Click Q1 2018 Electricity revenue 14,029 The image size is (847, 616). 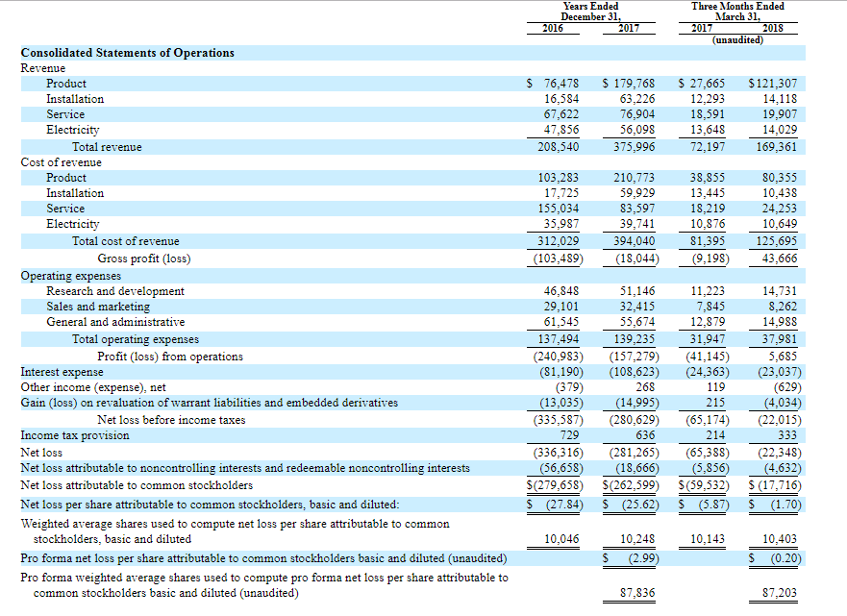780,130
